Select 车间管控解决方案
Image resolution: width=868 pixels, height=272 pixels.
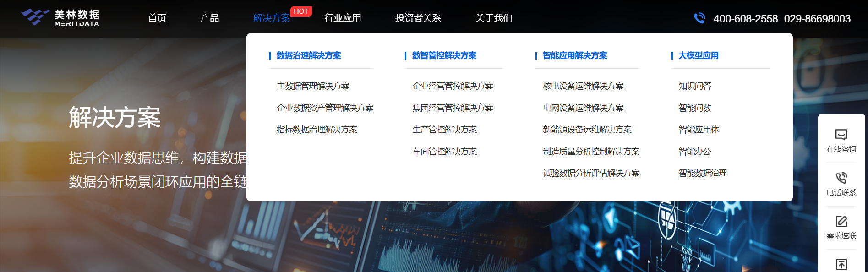point(444,152)
